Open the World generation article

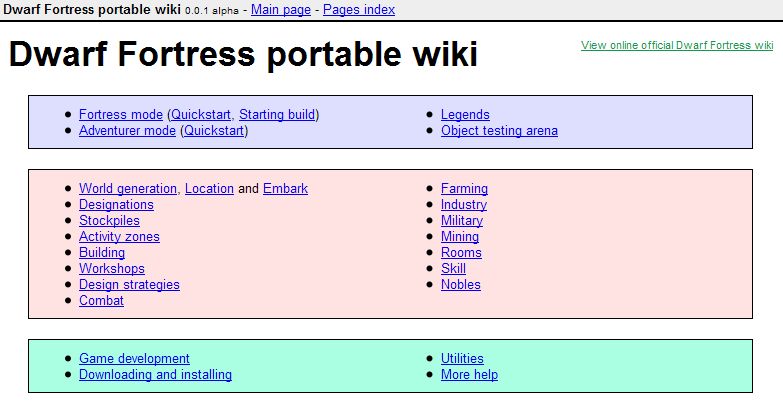[x=128, y=189]
